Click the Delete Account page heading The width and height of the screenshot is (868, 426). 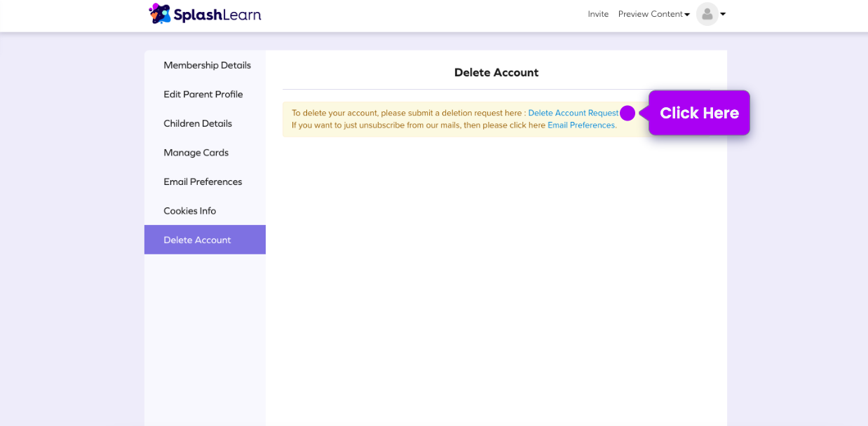tap(496, 72)
